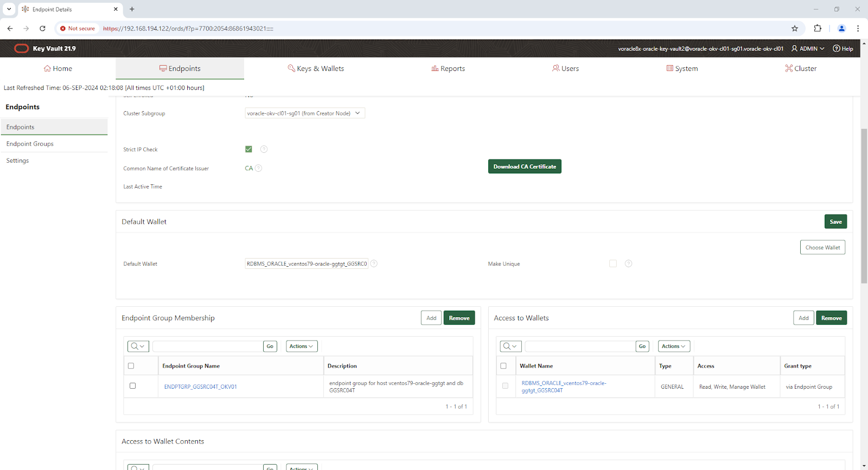Sort by Grant type column header
The height and width of the screenshot is (470, 868).
[798, 366]
